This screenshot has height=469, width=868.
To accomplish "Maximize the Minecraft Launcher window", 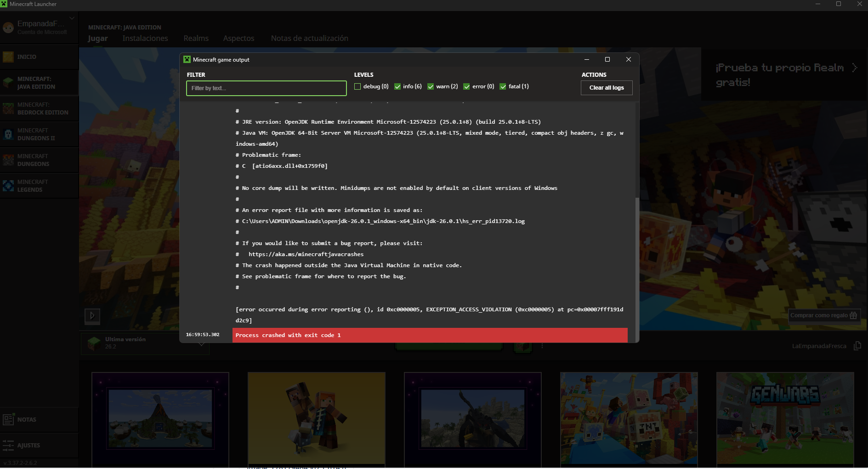I will [839, 4].
